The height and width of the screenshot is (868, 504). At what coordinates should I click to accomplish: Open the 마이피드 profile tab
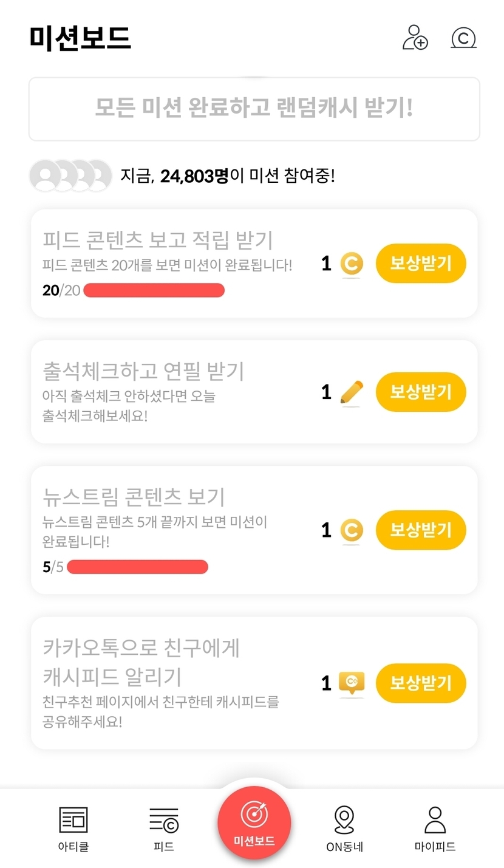(435, 828)
